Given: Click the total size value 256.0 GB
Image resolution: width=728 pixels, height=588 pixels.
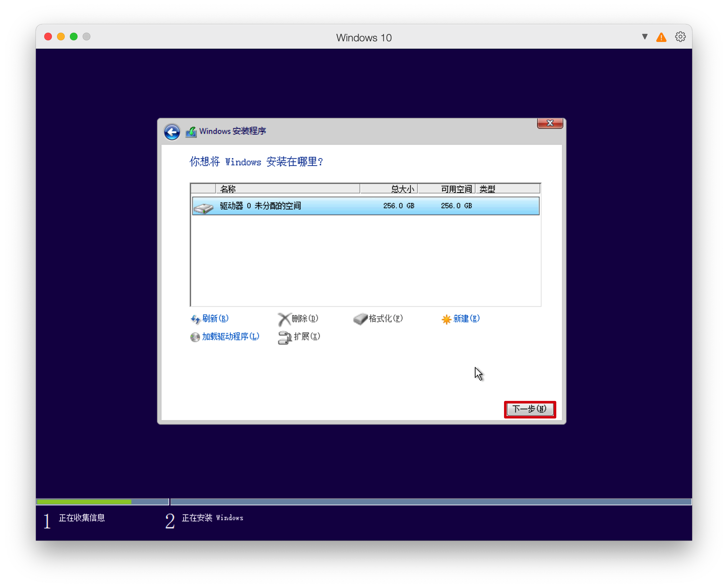Looking at the screenshot, I should click(x=399, y=206).
